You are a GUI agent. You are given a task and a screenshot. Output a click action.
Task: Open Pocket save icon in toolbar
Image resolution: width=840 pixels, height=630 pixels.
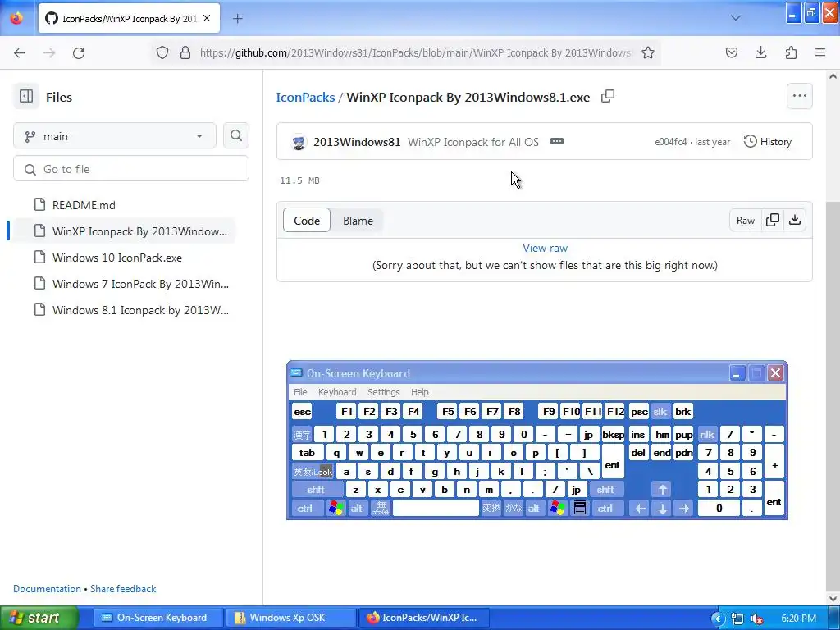[x=731, y=52]
